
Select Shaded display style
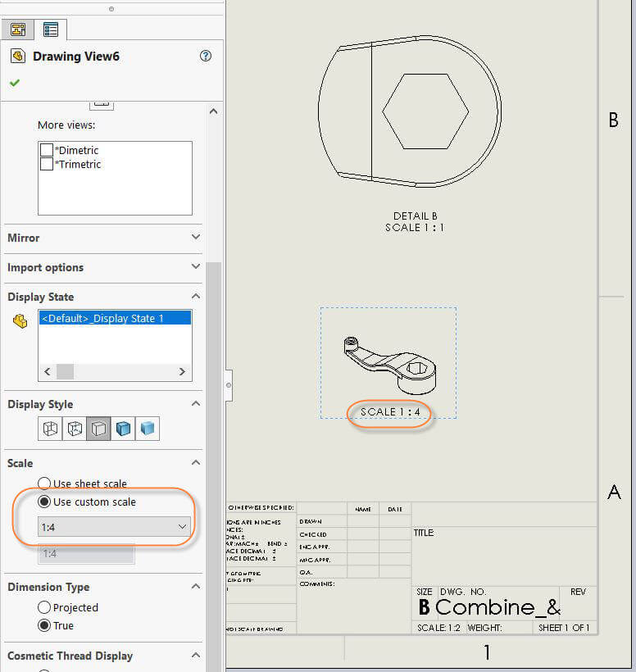click(x=148, y=428)
